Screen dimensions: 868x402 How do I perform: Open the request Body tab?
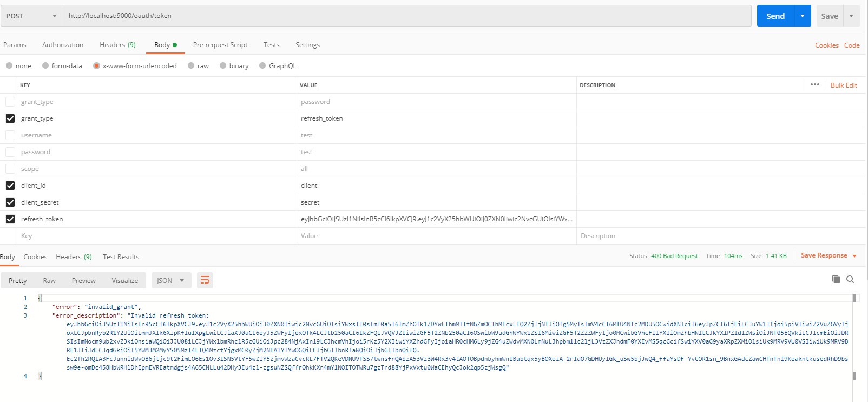click(165, 45)
